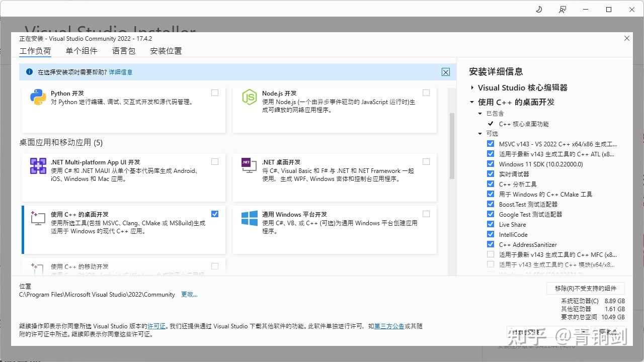
Task: Check the v143 C++ 模块 (x64/x86) checkbox
Action: 491,264
